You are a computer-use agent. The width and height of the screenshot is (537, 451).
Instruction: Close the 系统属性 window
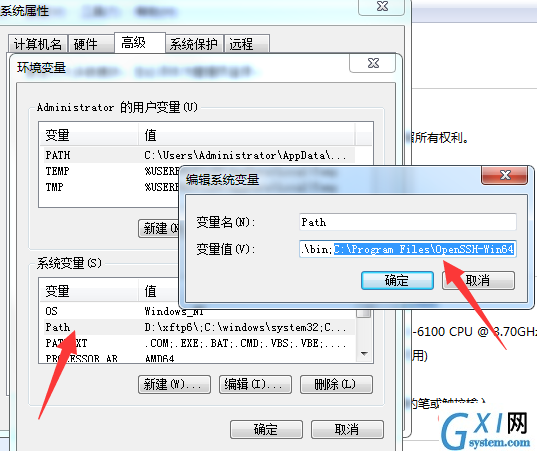382,7
